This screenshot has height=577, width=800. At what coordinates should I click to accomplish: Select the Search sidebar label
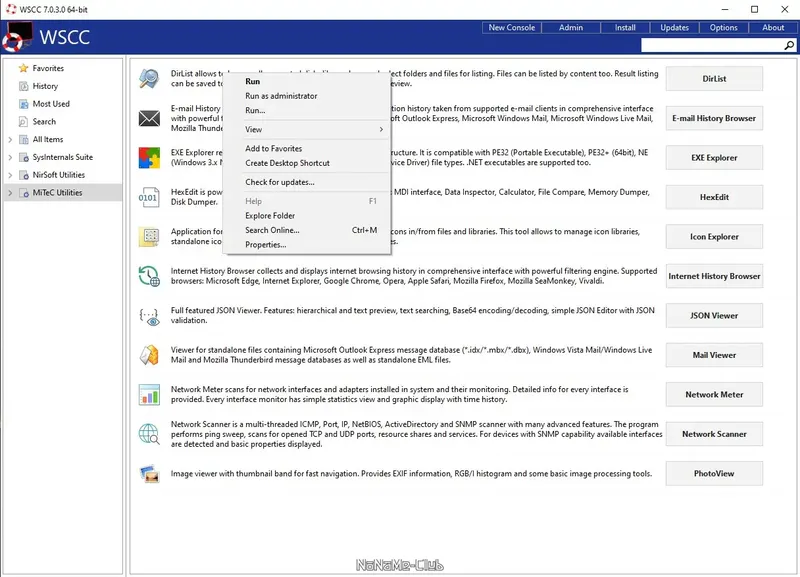tap(44, 122)
